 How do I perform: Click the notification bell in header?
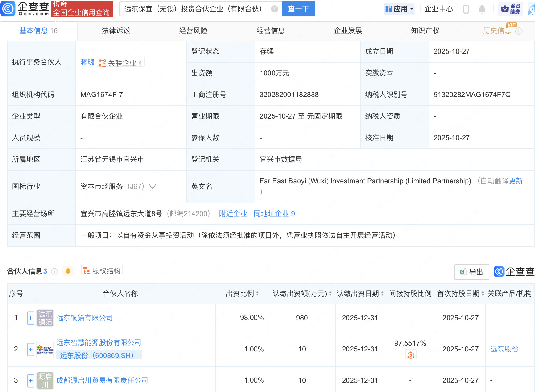482,9
